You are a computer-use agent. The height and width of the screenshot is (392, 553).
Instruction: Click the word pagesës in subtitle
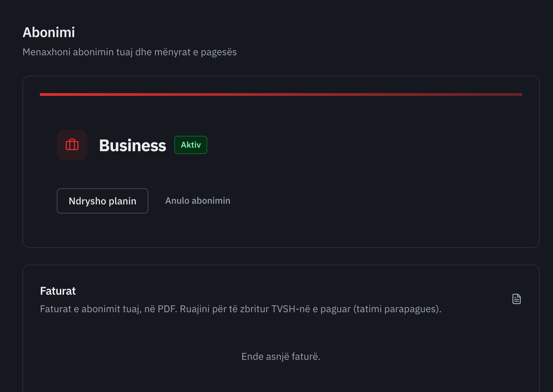219,52
